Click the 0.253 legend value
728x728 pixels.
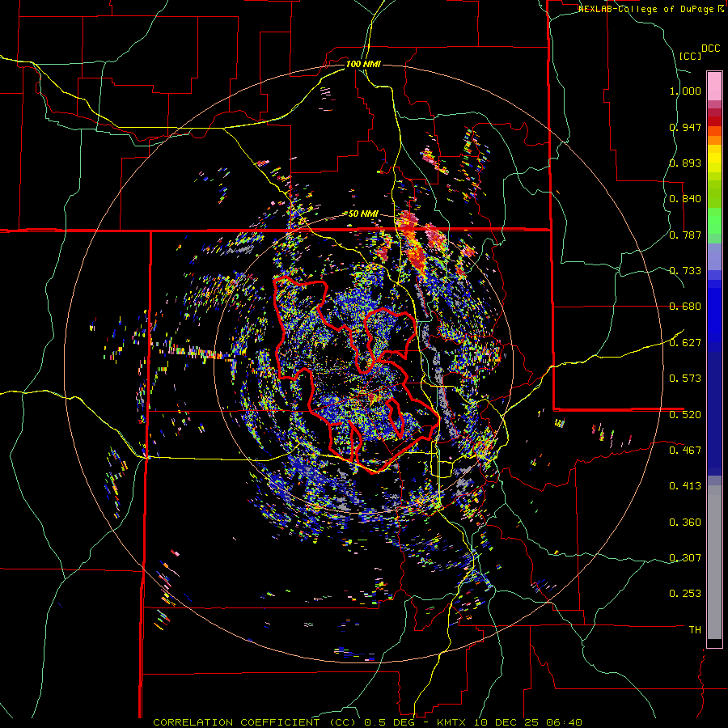click(685, 594)
